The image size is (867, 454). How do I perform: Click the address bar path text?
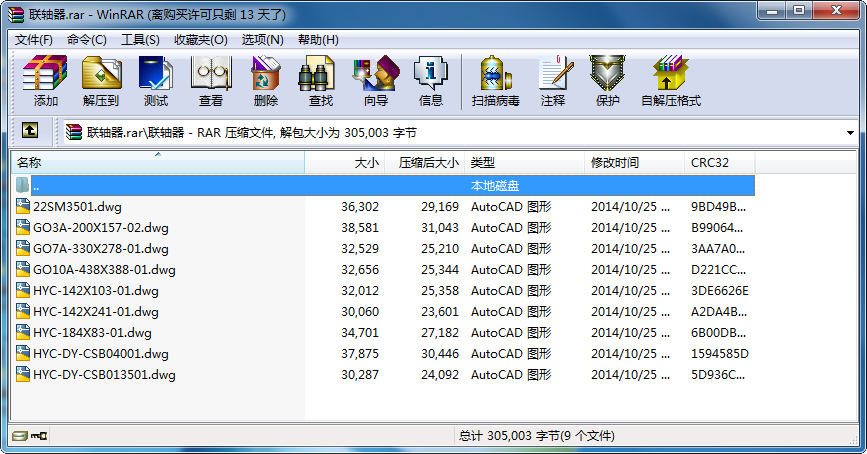(x=252, y=133)
